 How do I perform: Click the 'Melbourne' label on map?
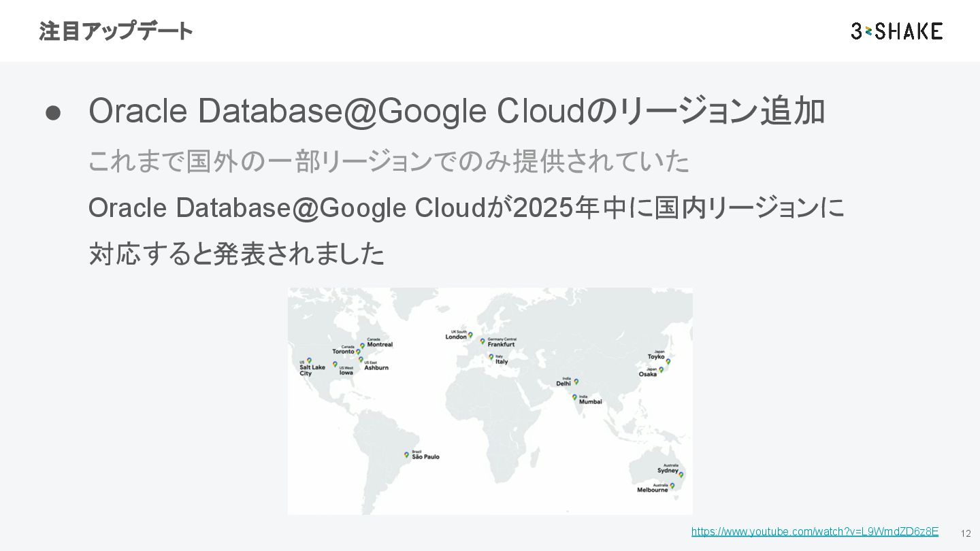click(x=653, y=490)
